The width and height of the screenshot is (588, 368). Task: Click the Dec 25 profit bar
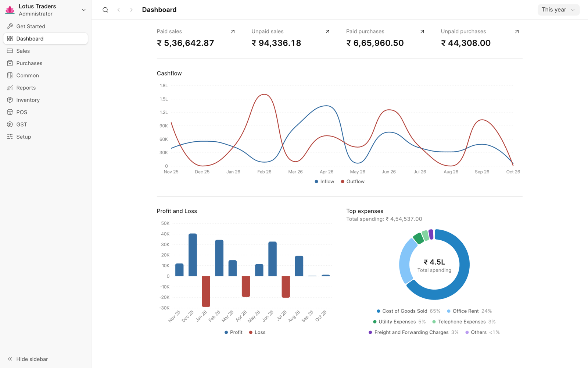[x=193, y=255]
